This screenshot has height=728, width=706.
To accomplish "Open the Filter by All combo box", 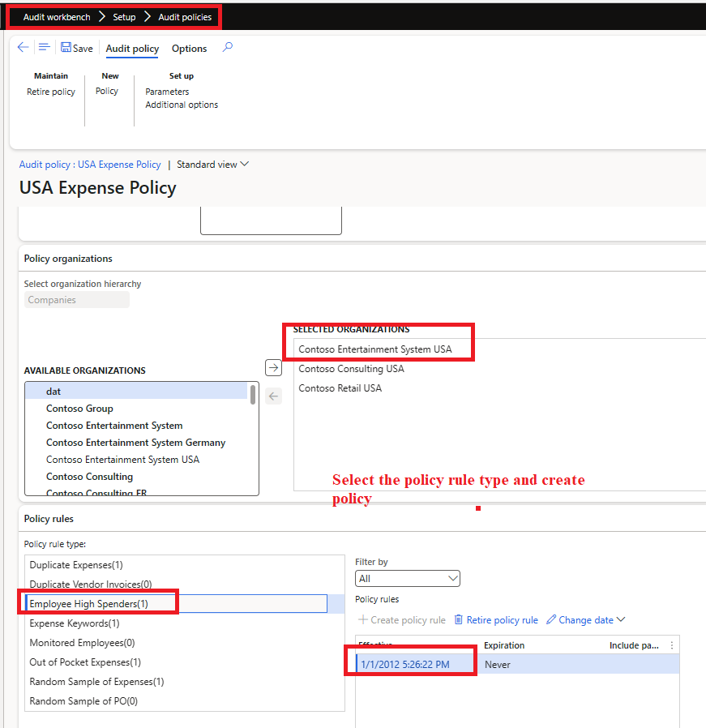I will point(408,578).
